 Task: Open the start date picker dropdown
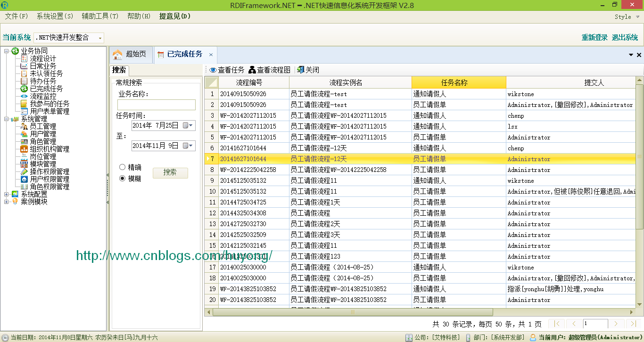191,126
